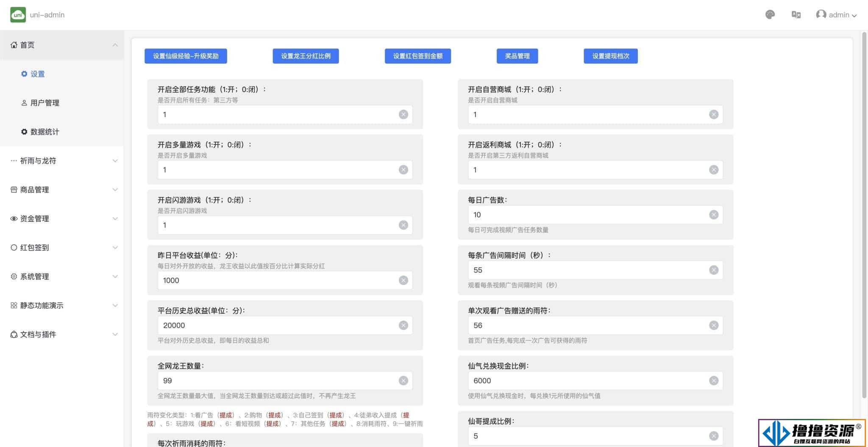868x447 pixels.
Task: Expand the 祈雨与龙符 menu chevron
Action: 115,161
